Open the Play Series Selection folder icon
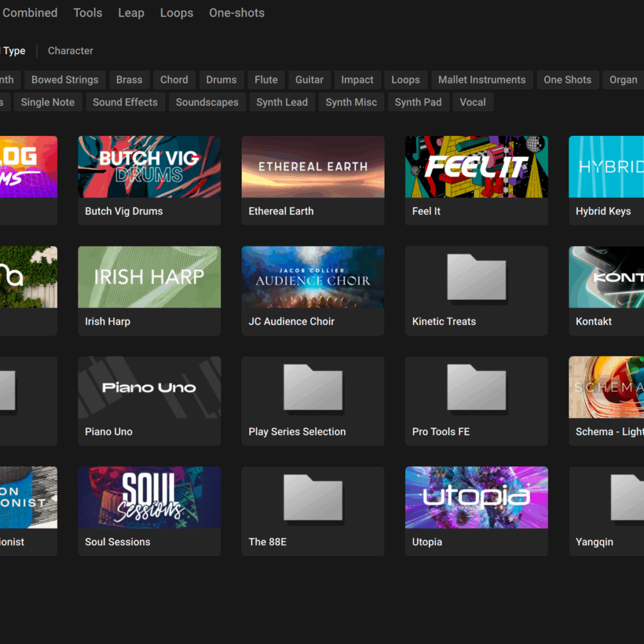The image size is (644, 644). (x=313, y=387)
